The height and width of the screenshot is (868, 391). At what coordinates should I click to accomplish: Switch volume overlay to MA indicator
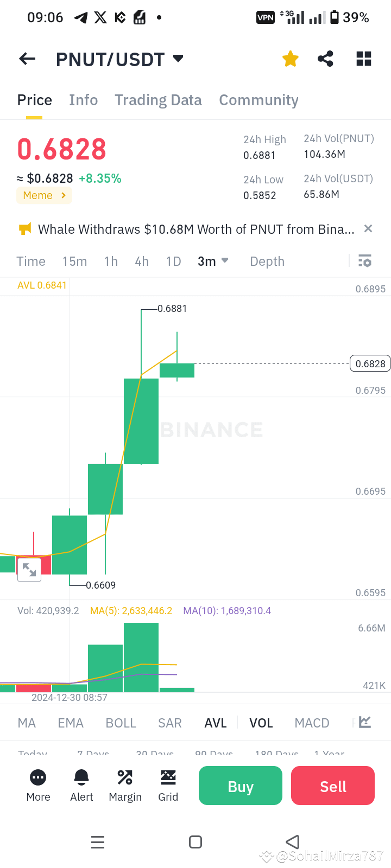pos(26,723)
